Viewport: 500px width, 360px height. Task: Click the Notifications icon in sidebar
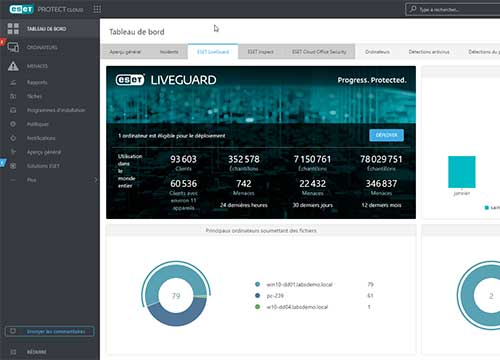[13, 138]
